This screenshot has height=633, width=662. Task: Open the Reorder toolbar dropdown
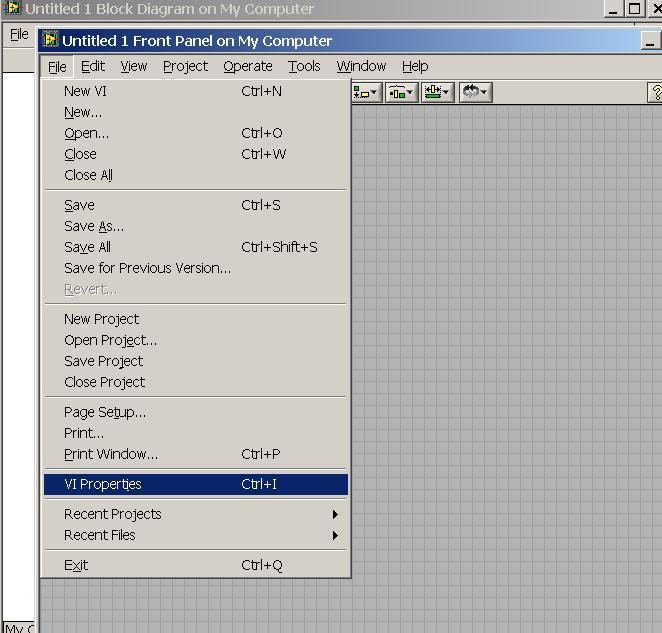tap(475, 92)
